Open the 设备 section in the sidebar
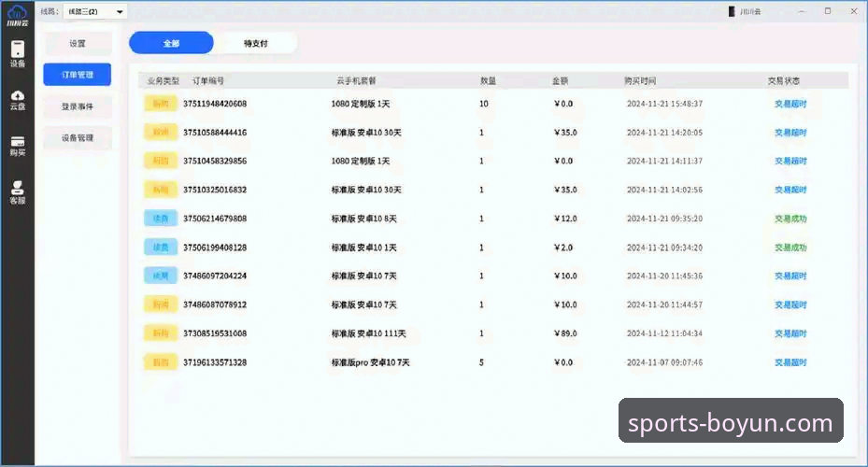The width and height of the screenshot is (868, 467). pyautogui.click(x=17, y=53)
